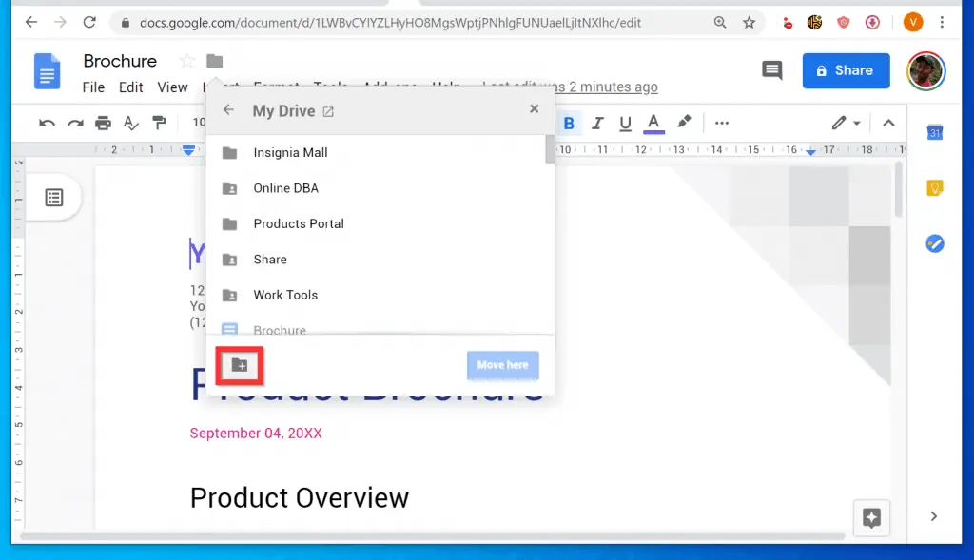This screenshot has height=560, width=974.
Task: Open Google Keep from the side panel
Action: coord(934,188)
